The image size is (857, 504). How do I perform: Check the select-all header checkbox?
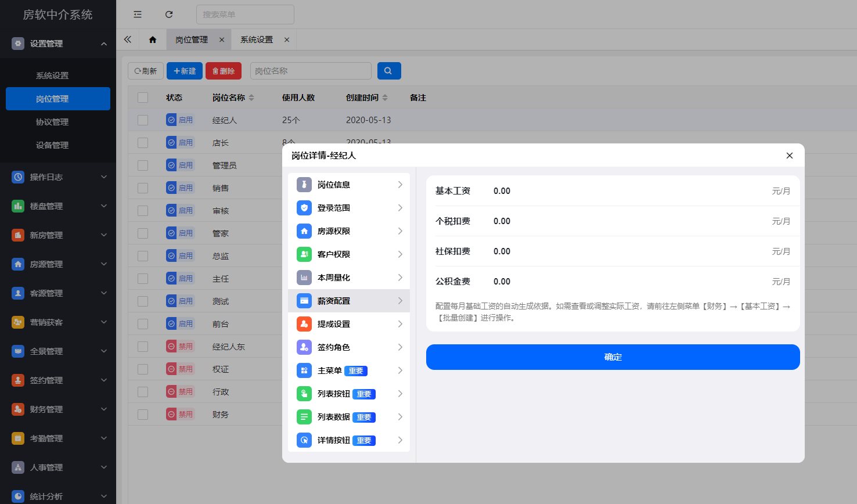143,98
